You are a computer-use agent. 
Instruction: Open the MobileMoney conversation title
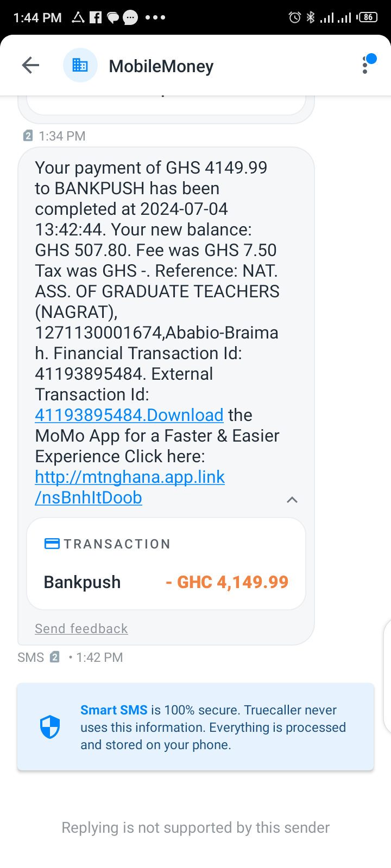(161, 66)
